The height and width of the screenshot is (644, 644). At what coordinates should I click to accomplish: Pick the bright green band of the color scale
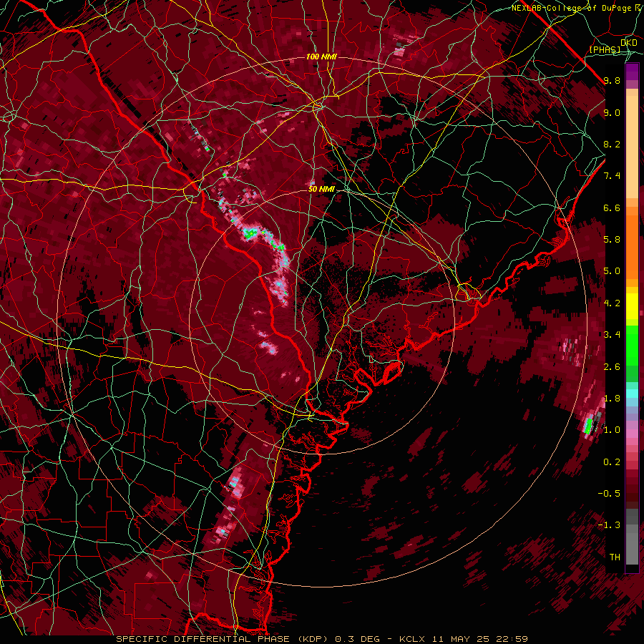click(632, 346)
